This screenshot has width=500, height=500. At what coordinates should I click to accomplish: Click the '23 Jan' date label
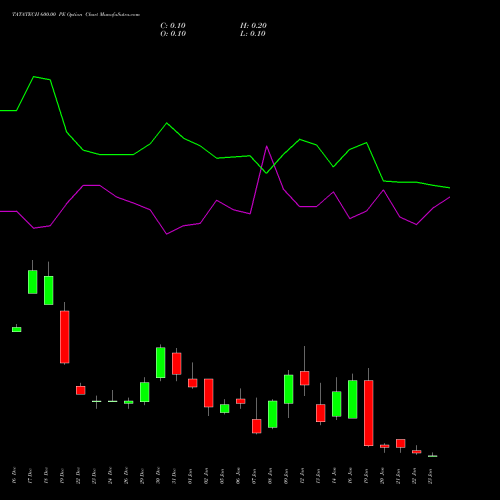tap(430, 476)
